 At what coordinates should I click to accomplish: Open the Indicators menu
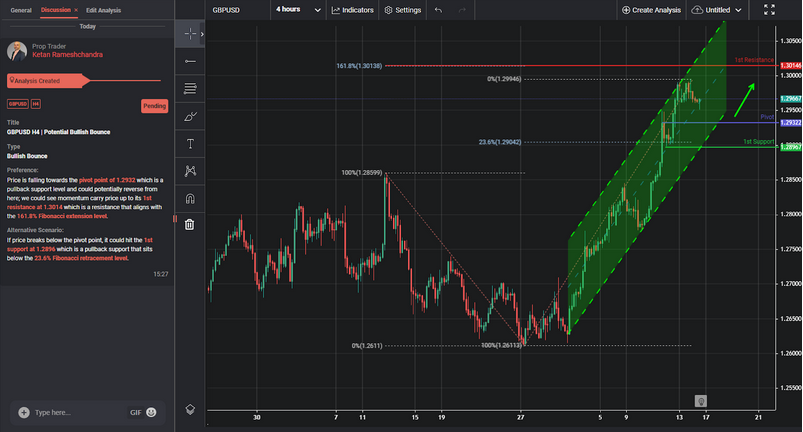pyautogui.click(x=352, y=10)
